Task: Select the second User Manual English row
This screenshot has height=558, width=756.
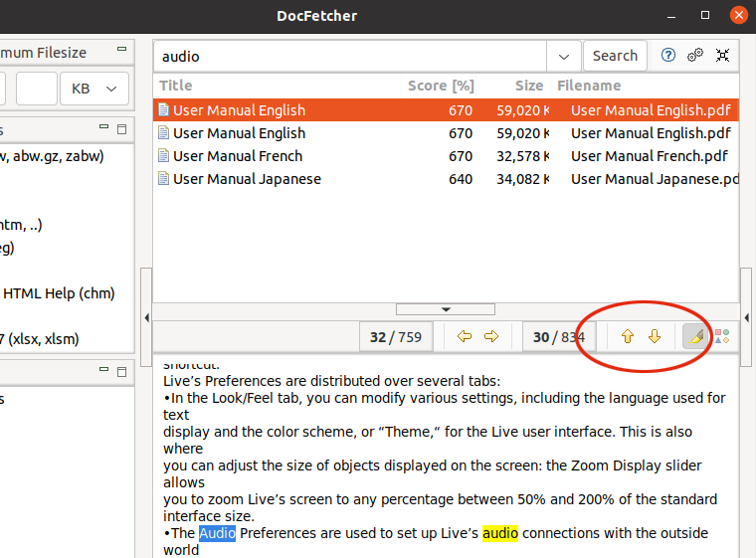Action: click(x=446, y=133)
